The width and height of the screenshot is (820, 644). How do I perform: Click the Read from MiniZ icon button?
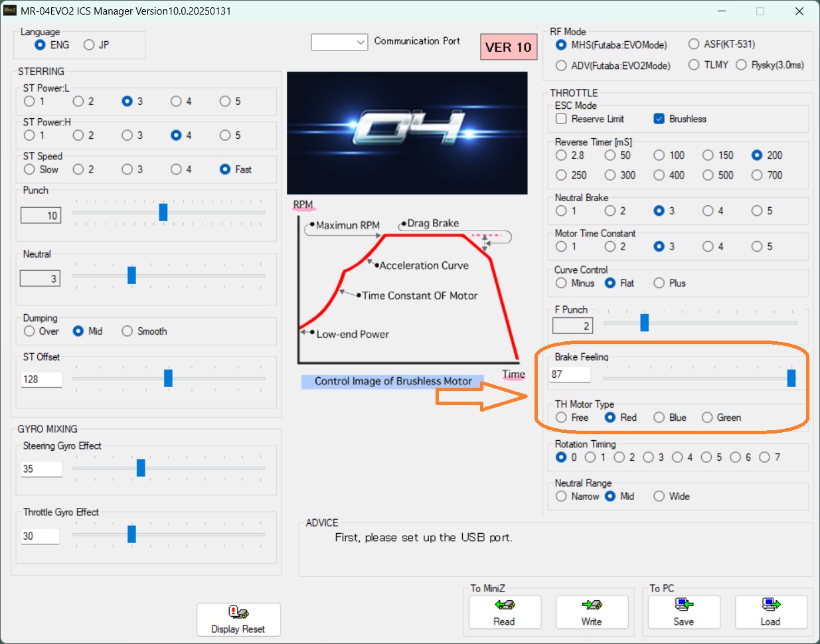tap(505, 611)
